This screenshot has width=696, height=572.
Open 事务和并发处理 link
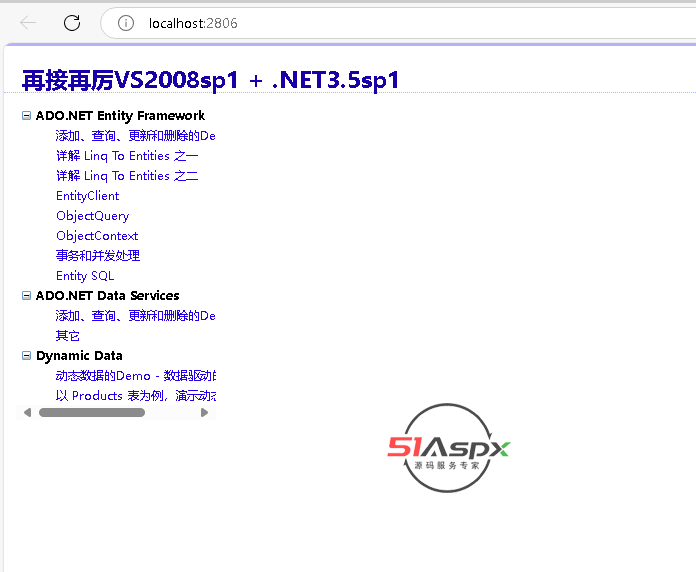pyautogui.click(x=98, y=256)
